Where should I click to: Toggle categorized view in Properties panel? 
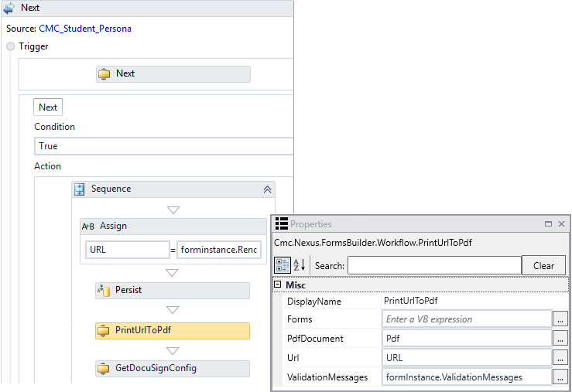[x=283, y=265]
